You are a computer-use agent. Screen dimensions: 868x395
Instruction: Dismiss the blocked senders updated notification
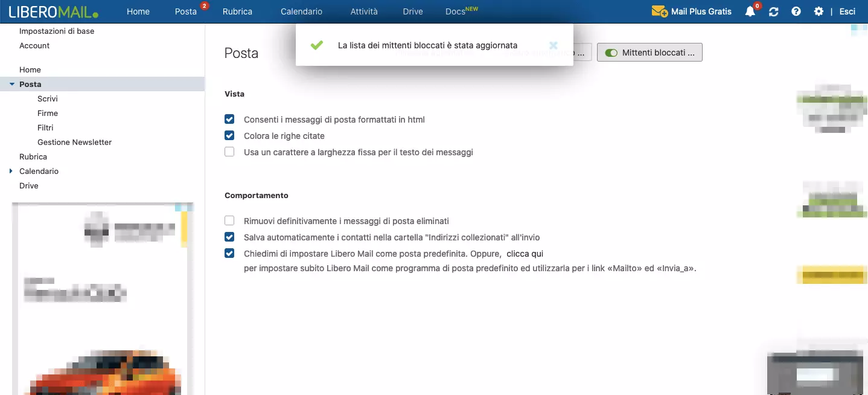[x=554, y=45]
